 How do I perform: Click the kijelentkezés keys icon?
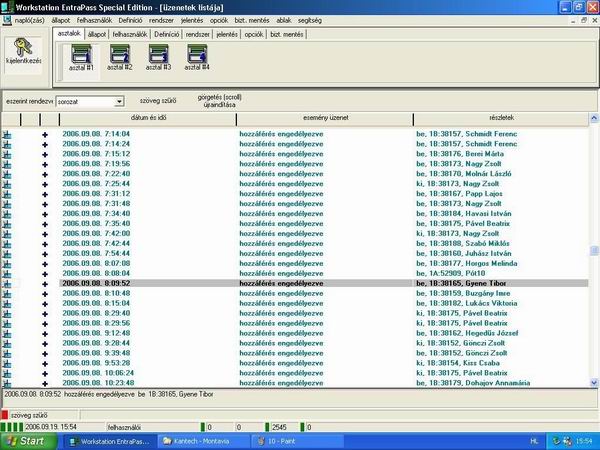pos(23,50)
